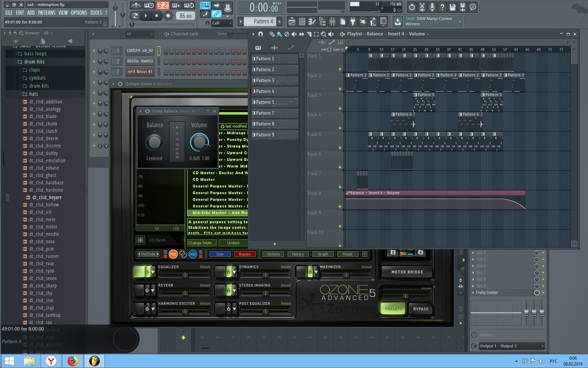Enable the 3.2 countdown before recording icon
588x368 pixels.
(x=163, y=6)
